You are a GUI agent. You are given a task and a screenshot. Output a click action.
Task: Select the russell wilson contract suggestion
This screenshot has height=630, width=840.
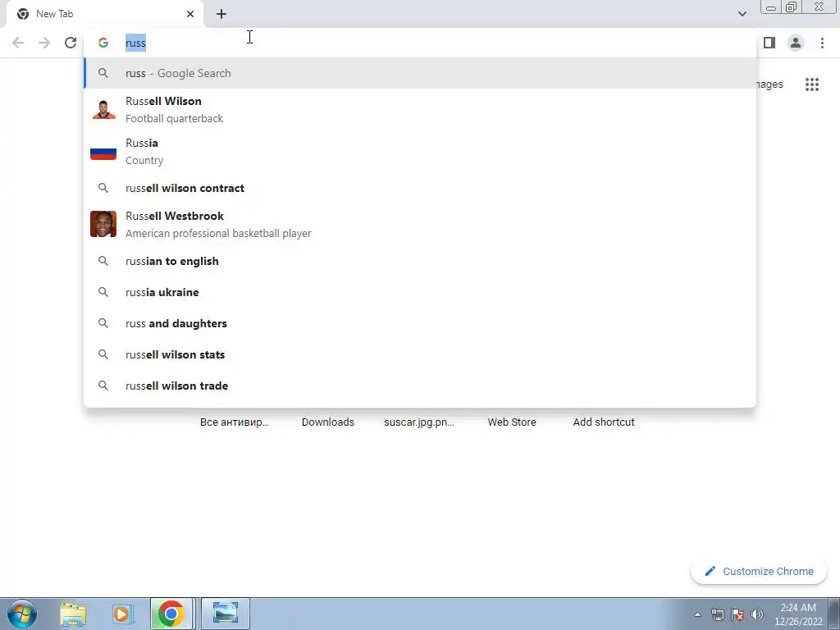point(420,188)
